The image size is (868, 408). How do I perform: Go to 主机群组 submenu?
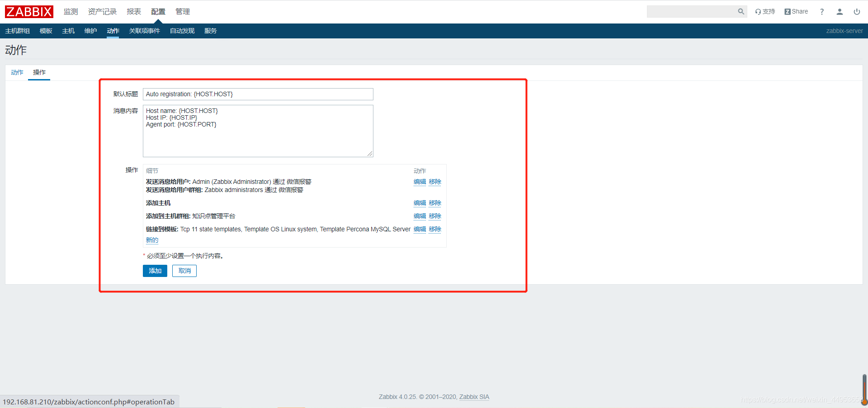tap(17, 31)
